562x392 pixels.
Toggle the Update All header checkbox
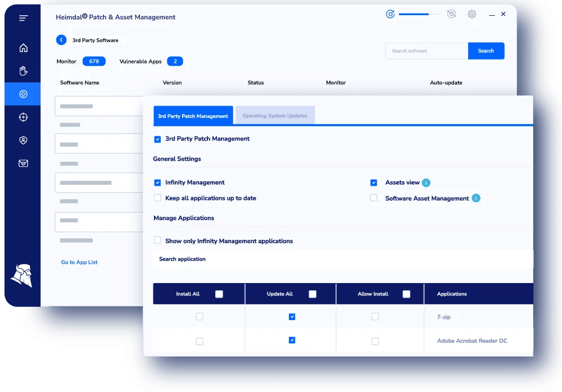click(312, 294)
